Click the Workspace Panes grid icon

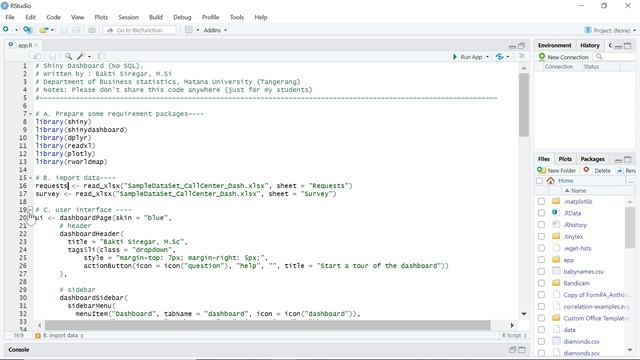[x=189, y=30]
